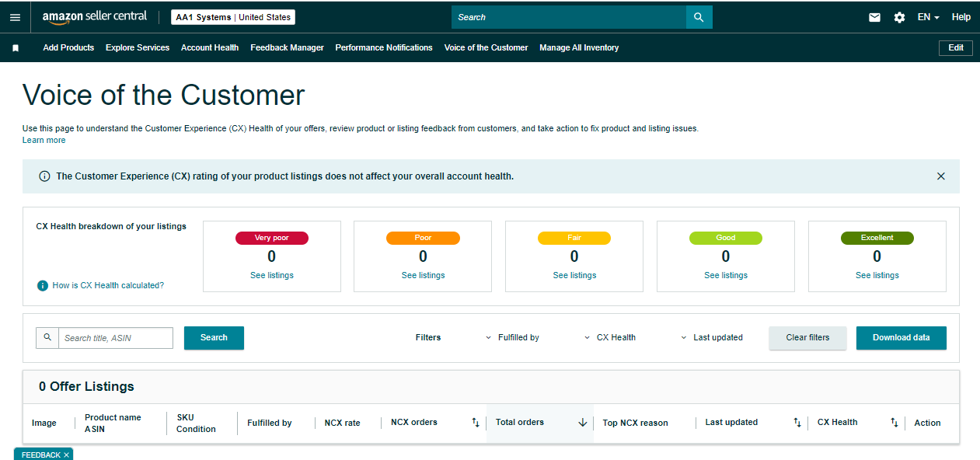Click the Fulfilled by column header
980x460 pixels.
[x=270, y=423]
